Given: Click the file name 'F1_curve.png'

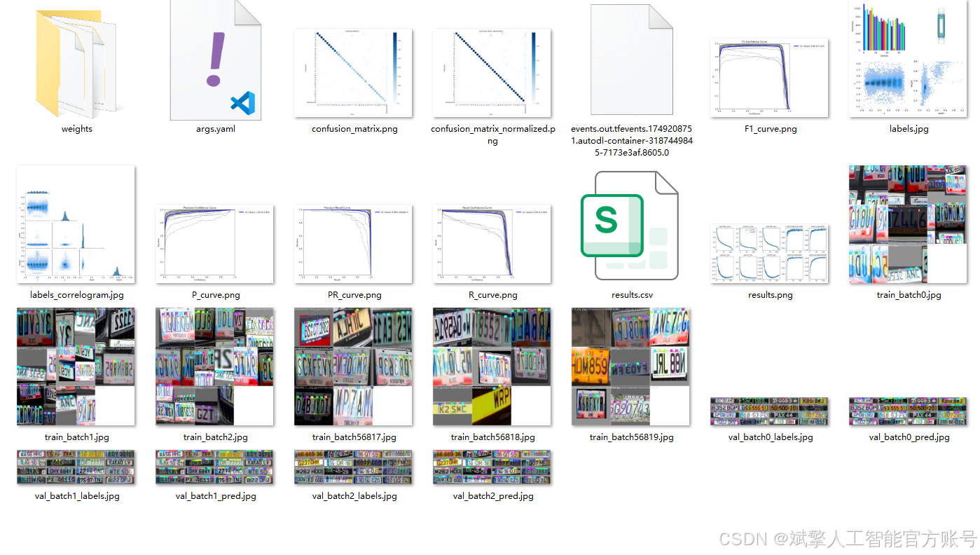Looking at the screenshot, I should (x=771, y=129).
